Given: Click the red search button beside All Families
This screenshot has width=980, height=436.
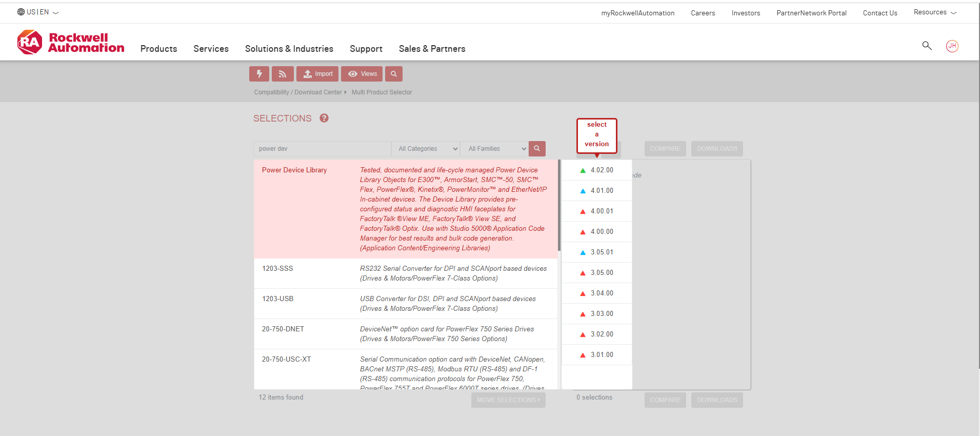Looking at the screenshot, I should 537,149.
